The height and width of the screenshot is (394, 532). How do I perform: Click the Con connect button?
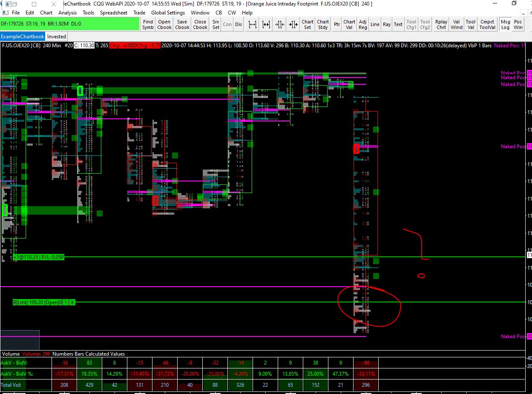227,24
